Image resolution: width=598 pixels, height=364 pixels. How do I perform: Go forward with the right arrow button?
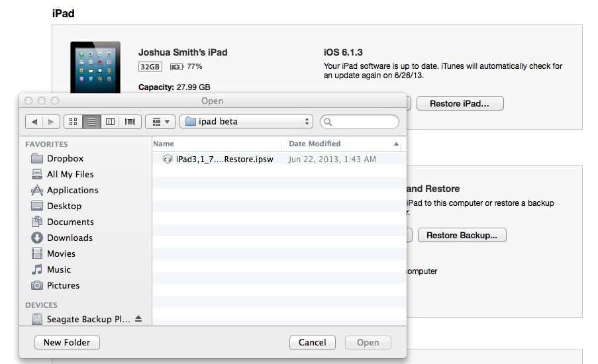click(51, 122)
